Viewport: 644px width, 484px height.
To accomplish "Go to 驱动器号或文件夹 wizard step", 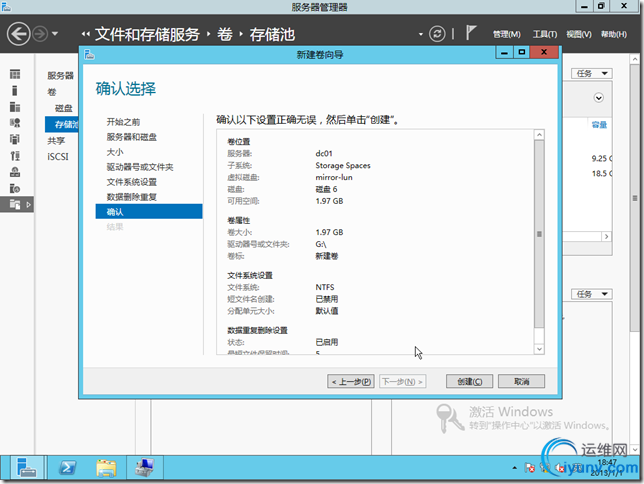I will [140, 167].
